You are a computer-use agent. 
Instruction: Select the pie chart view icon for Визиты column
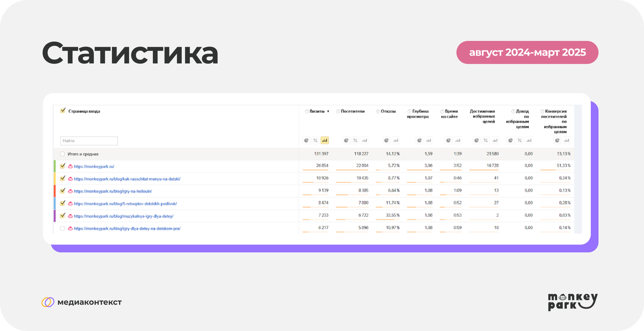pyautogui.click(x=306, y=140)
